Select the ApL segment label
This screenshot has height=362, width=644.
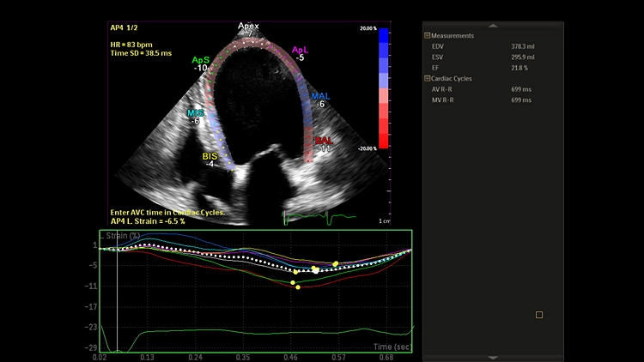tap(300, 51)
